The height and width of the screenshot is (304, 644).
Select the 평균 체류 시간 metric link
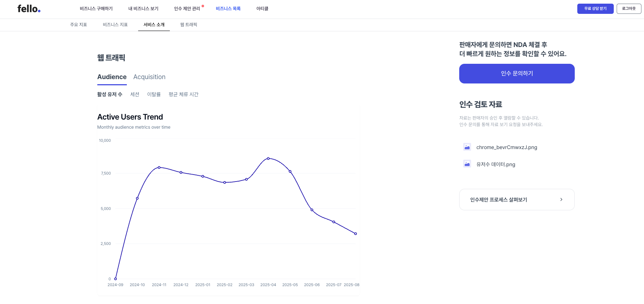[184, 94]
